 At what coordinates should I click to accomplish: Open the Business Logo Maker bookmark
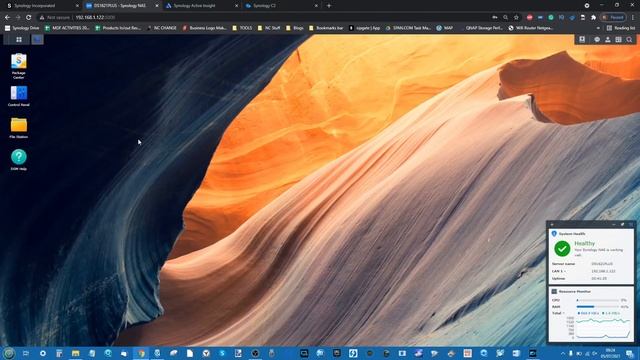click(x=204, y=28)
